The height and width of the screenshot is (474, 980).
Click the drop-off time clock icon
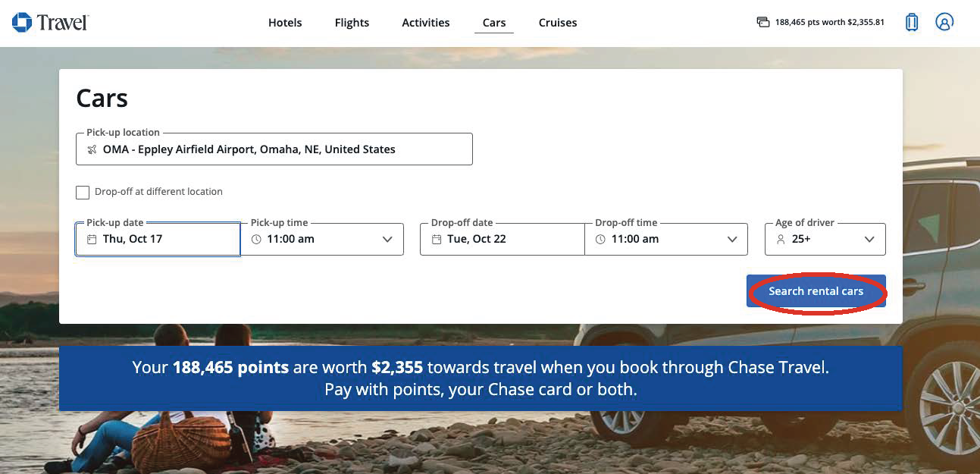tap(600, 240)
